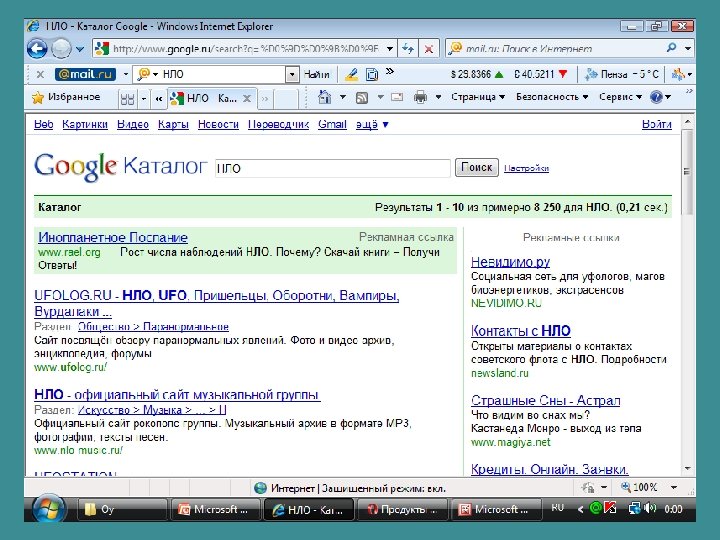Click the Google Каталог search field
The width and height of the screenshot is (720, 540).
click(x=332, y=168)
